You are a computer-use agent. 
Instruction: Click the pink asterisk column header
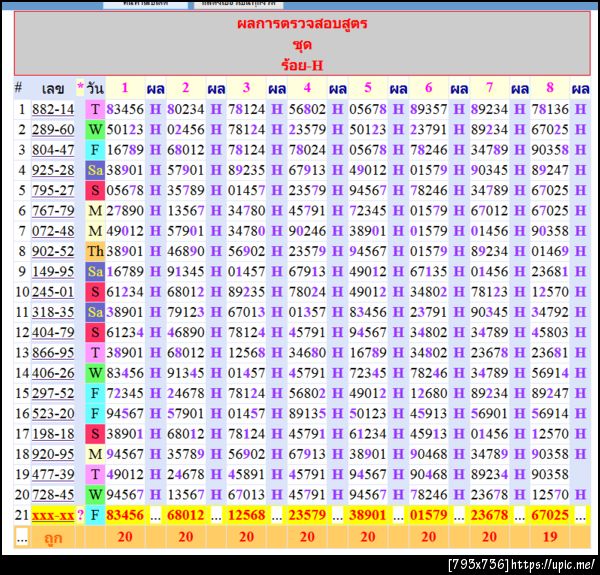coord(80,87)
